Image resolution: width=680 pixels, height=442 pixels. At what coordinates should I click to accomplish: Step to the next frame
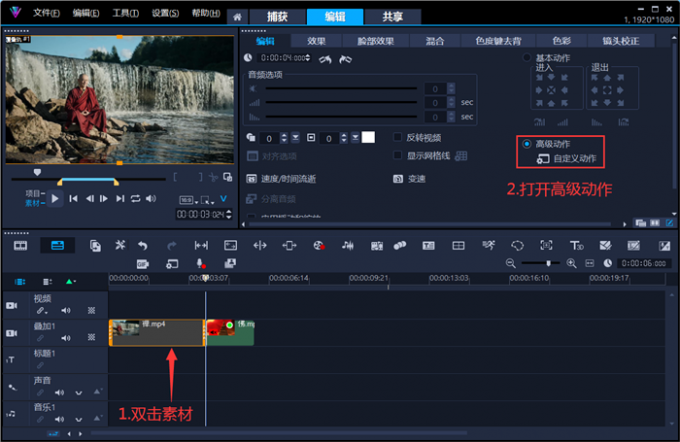104,199
